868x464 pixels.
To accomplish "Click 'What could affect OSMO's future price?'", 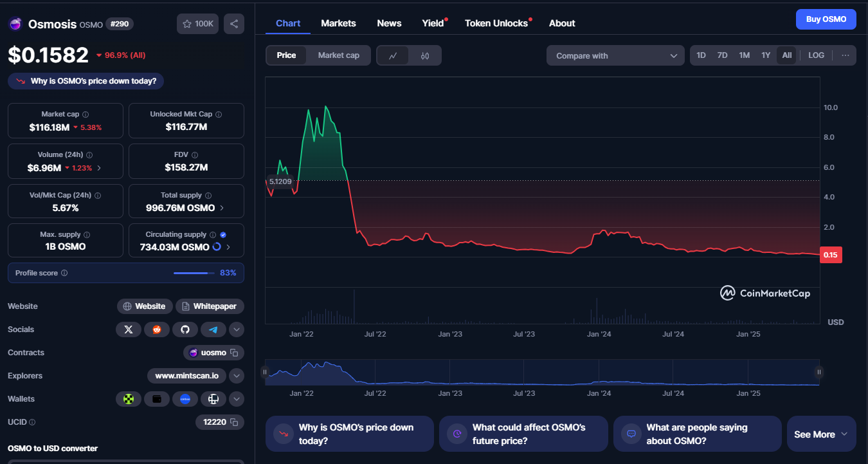I will pyautogui.click(x=523, y=434).
